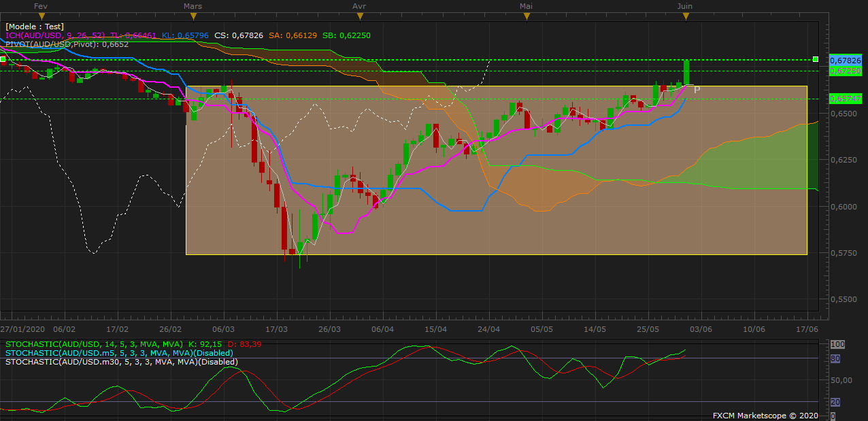The width and height of the screenshot is (868, 421).
Task: Click the 100 stochastic scale label
Action: pyautogui.click(x=837, y=345)
